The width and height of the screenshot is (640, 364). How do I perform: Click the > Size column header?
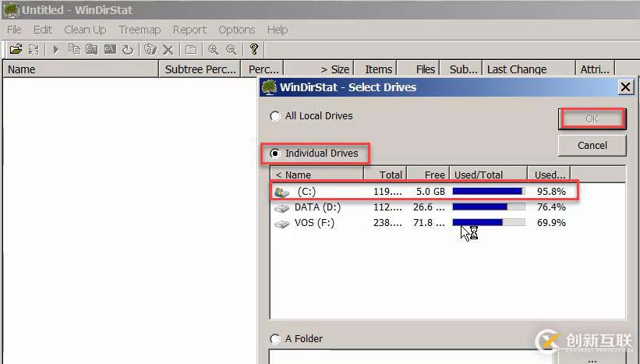(318, 69)
